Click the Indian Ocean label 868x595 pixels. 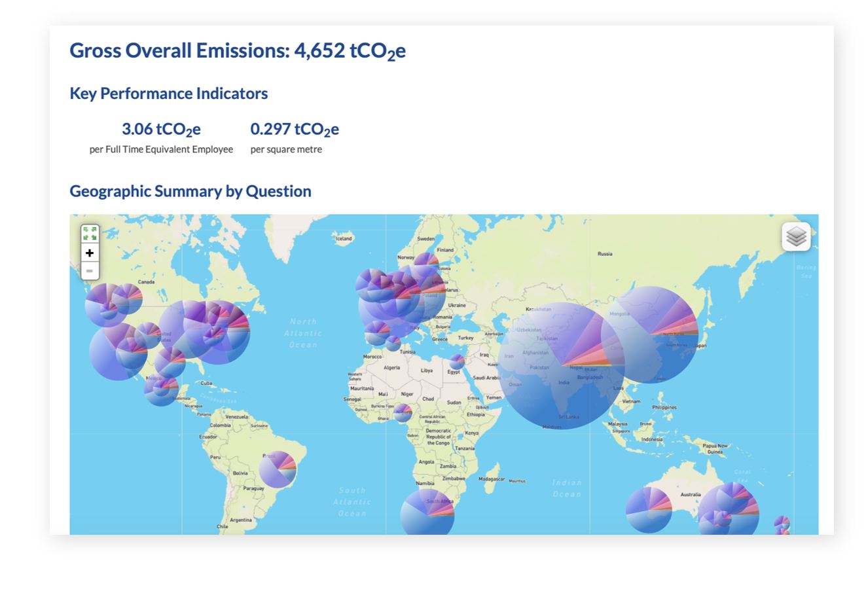[567, 488]
